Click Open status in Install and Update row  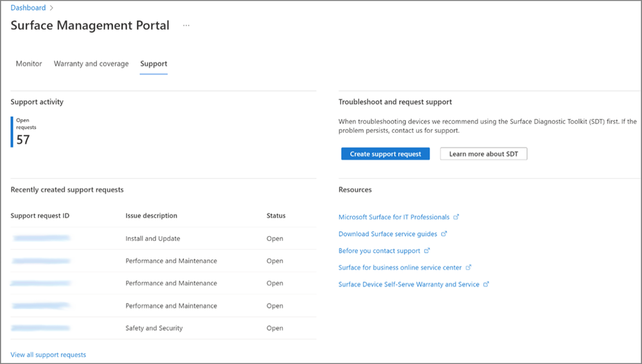point(275,238)
